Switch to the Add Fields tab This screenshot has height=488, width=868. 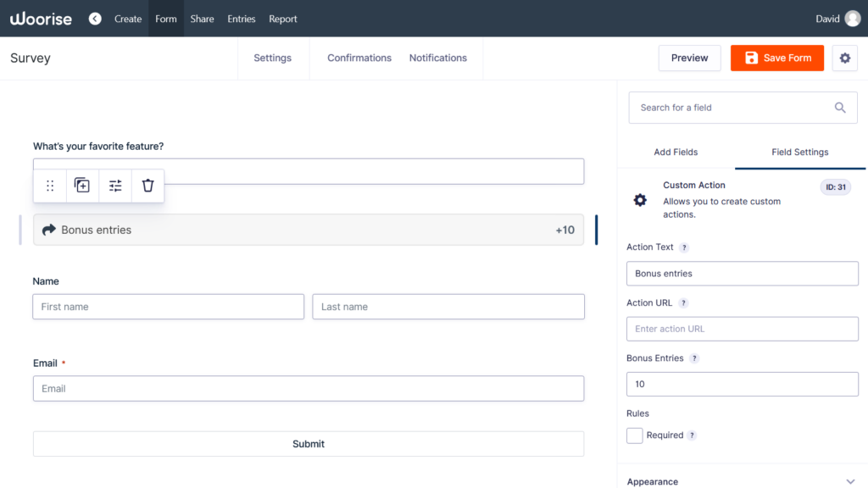pyautogui.click(x=676, y=152)
